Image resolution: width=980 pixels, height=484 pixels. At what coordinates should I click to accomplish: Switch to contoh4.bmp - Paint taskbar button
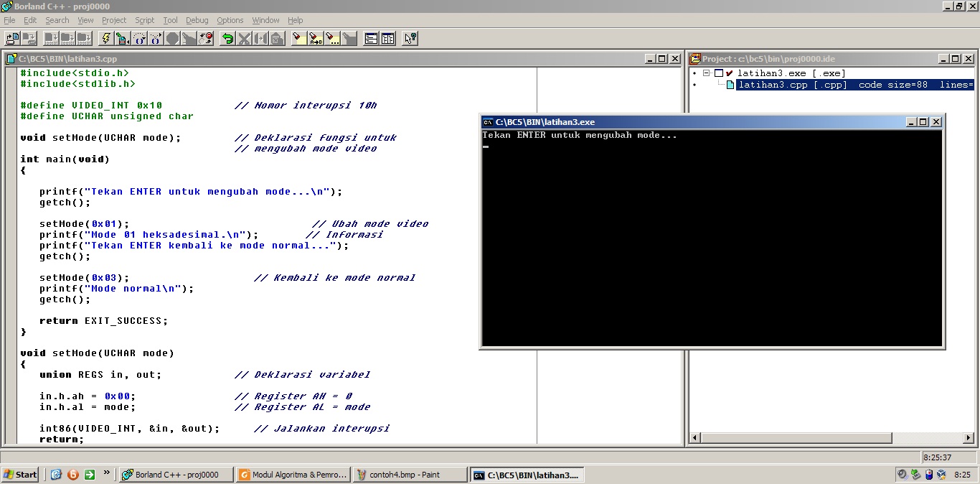coord(410,475)
